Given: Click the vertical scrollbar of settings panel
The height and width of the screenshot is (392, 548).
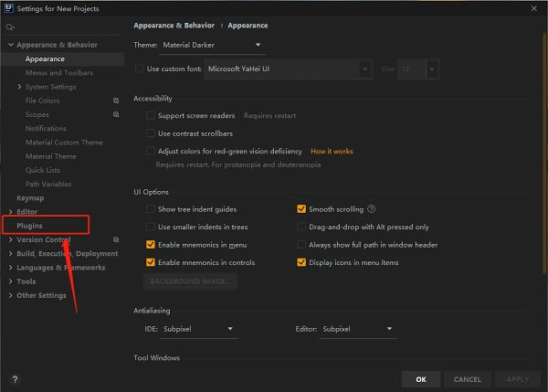Looking at the screenshot, I should point(544,154).
